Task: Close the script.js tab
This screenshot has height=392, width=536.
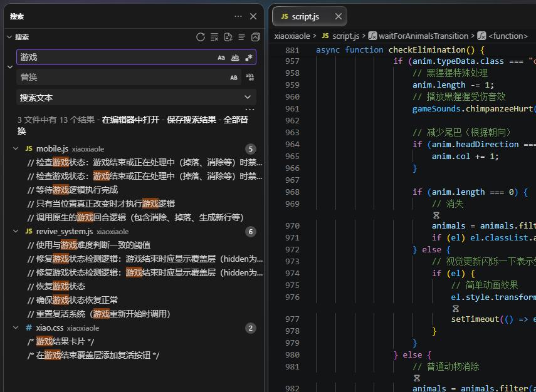Action: coord(339,16)
